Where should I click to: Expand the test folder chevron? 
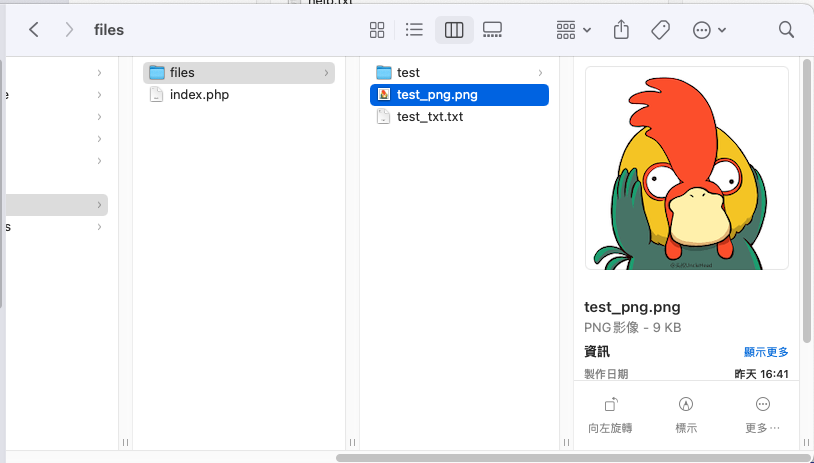pos(540,73)
